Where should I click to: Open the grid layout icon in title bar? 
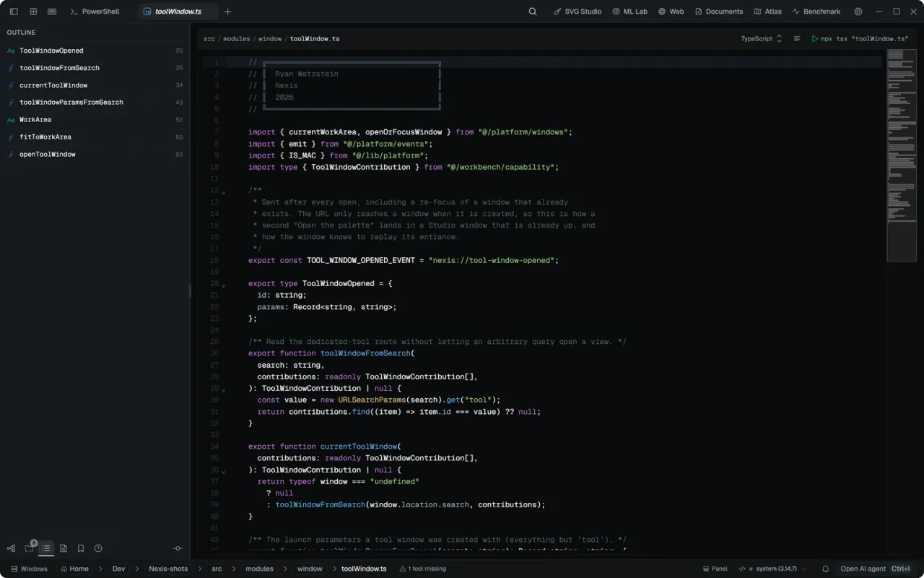point(33,12)
